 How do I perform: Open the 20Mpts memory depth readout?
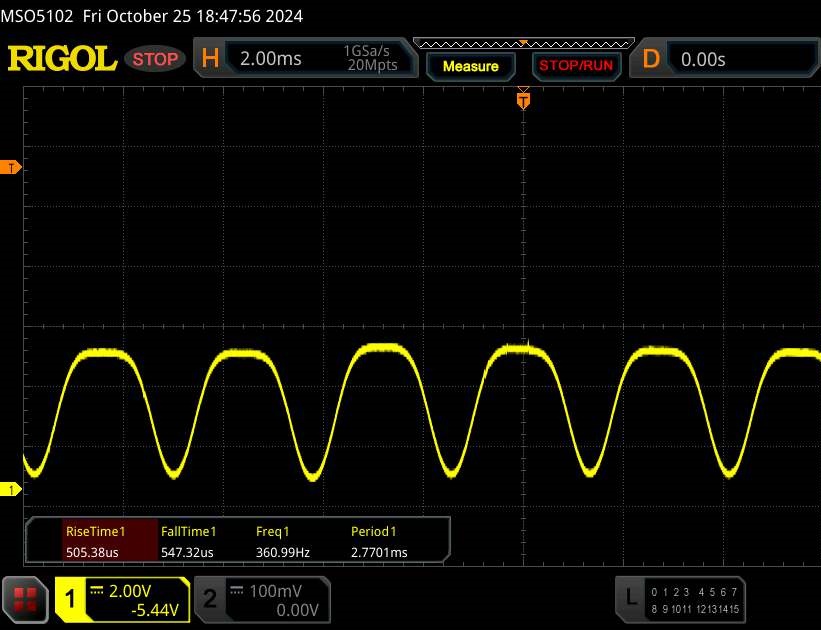[372, 65]
